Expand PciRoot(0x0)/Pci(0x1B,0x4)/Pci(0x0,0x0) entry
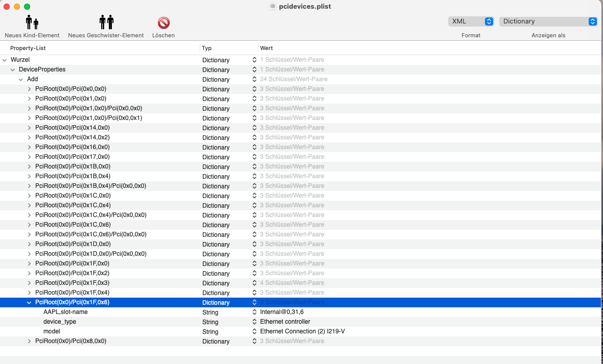This screenshot has width=603, height=364. click(x=29, y=186)
